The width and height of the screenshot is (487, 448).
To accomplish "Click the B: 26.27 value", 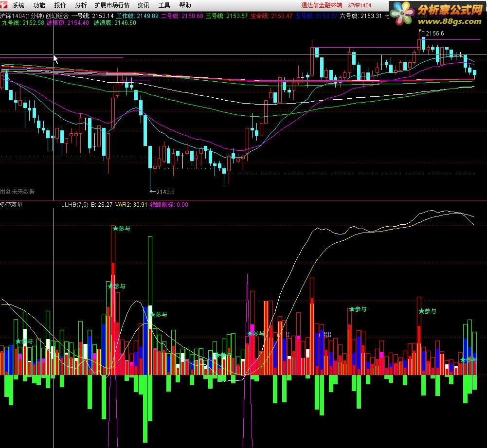I will coord(102,205).
